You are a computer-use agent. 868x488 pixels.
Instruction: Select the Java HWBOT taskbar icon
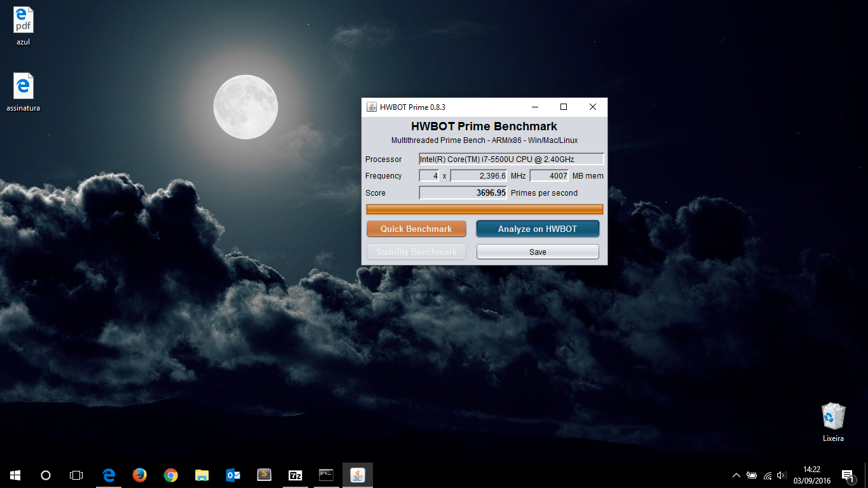point(357,475)
